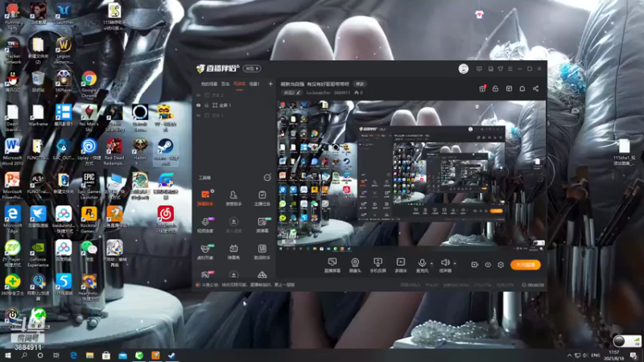644x362 pixels.
Task: Open the virtual avatar tool in toolbox
Action: pos(205,252)
